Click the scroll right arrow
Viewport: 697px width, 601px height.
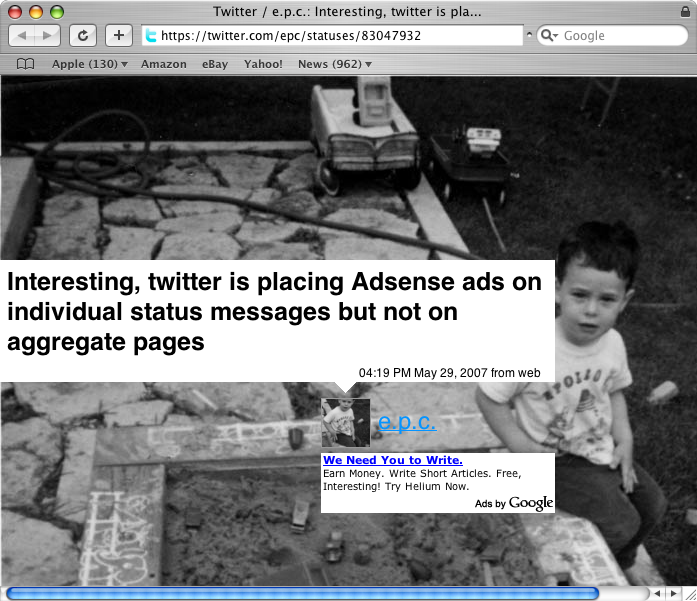[x=674, y=593]
